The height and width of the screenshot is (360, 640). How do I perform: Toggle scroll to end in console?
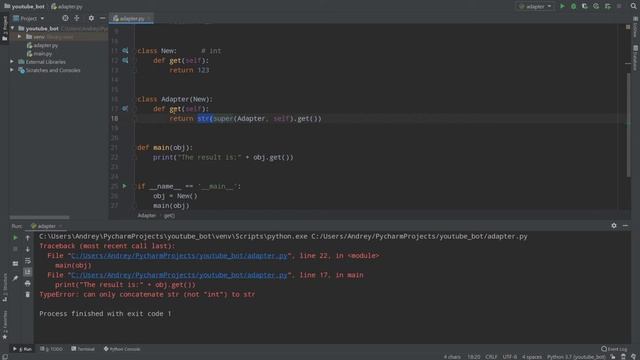coord(28,272)
